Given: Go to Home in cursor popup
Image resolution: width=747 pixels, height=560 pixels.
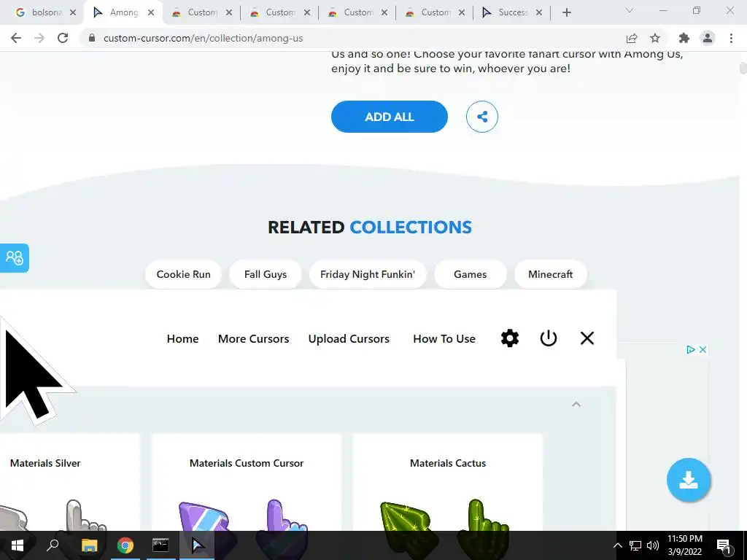Looking at the screenshot, I should pos(182,338).
